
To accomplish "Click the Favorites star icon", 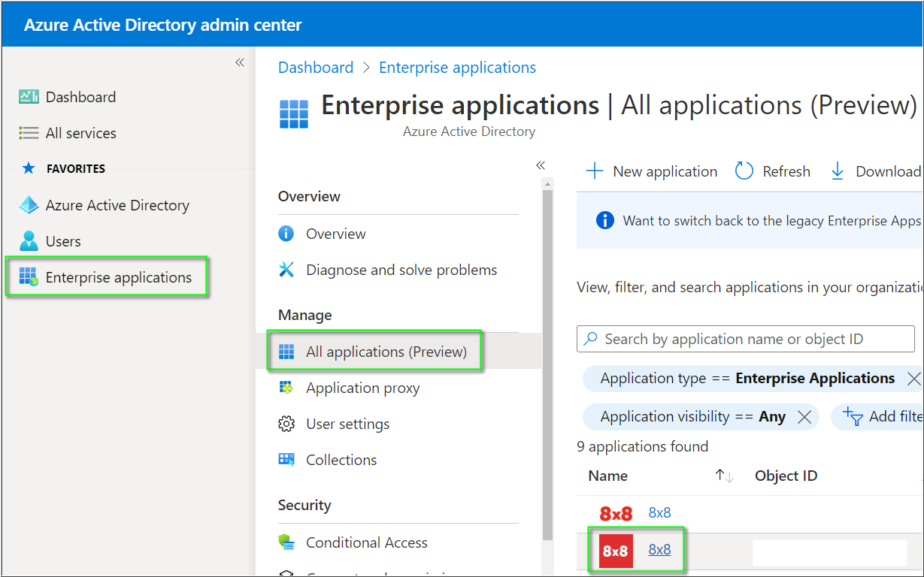I will [29, 168].
